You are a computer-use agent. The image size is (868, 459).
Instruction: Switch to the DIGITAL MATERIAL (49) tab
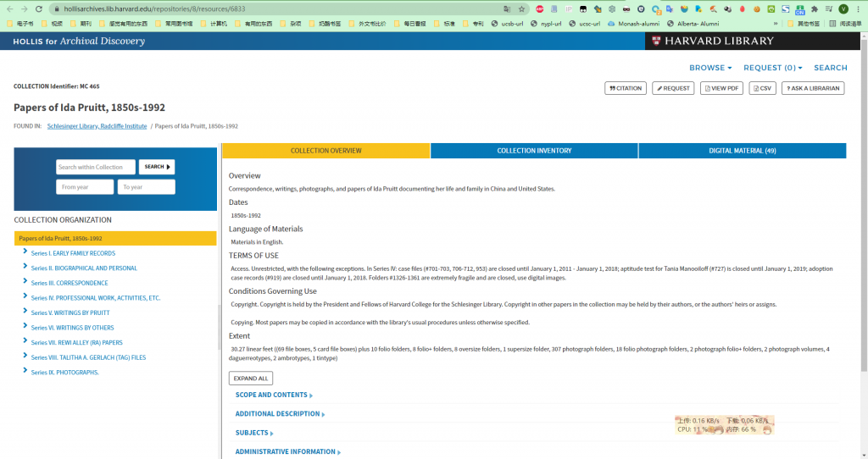743,151
